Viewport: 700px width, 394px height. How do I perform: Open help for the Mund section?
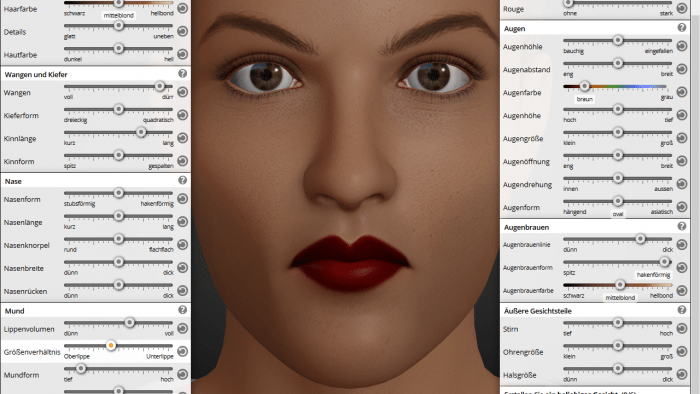click(x=183, y=310)
